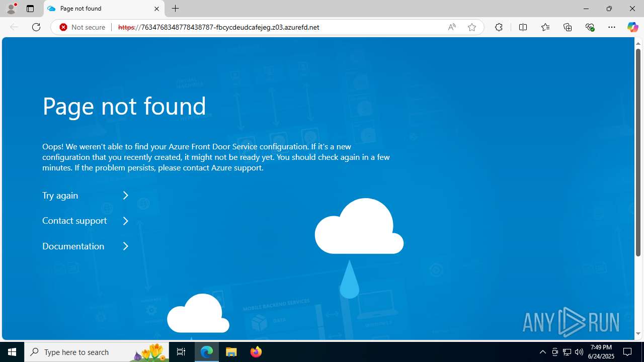
Task: Click the Page not found heading
Action: coord(124,107)
